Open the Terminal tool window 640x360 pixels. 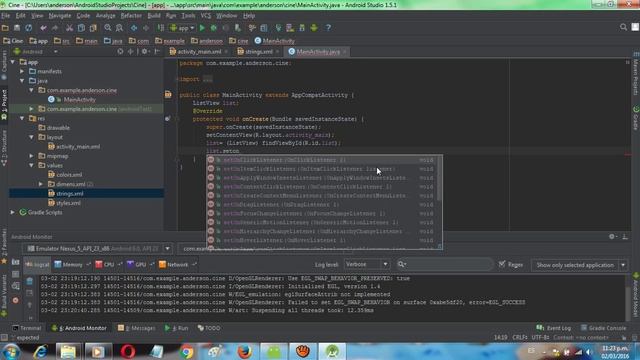tap(27, 328)
